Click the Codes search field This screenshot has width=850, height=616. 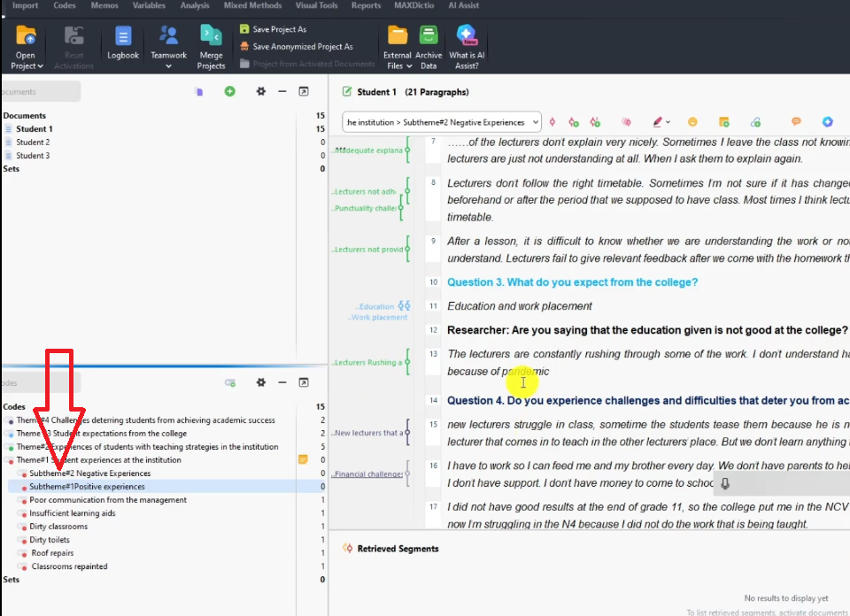[41, 383]
